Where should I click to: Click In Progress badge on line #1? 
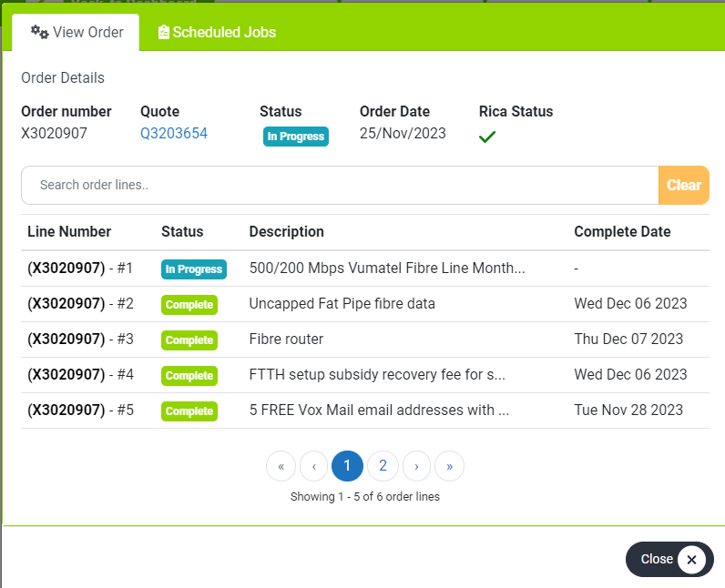pyautogui.click(x=194, y=269)
